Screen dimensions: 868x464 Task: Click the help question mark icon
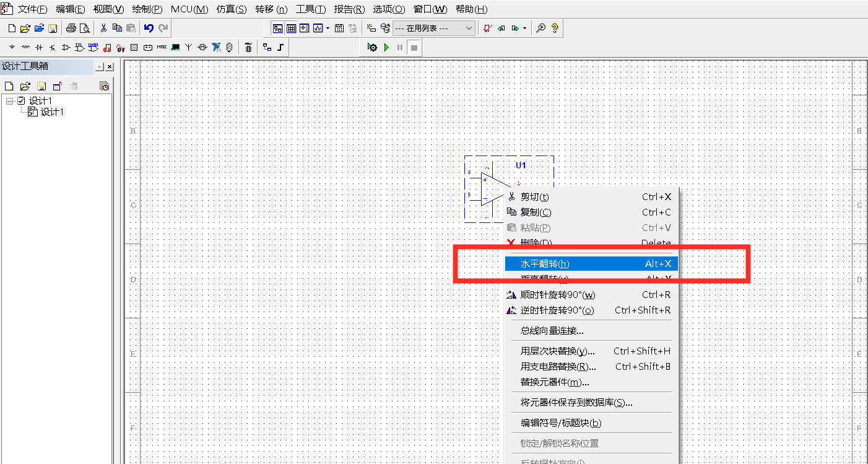(x=555, y=28)
